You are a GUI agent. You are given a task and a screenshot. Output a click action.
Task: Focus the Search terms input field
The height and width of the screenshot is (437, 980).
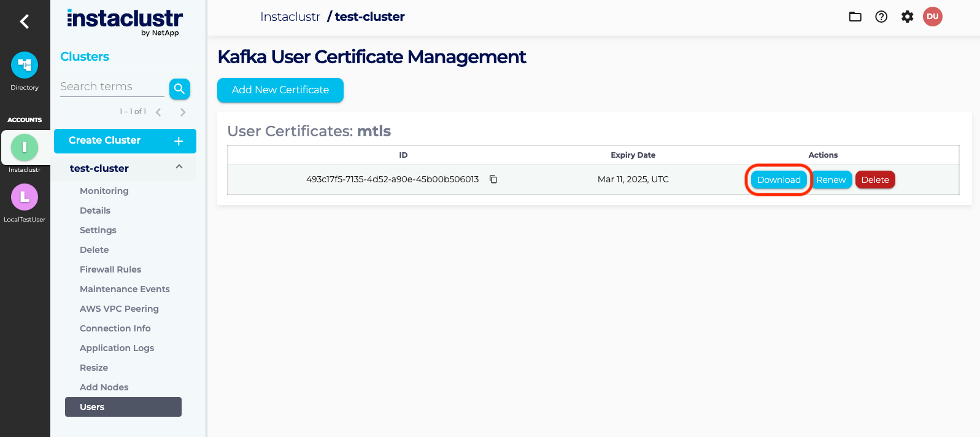click(112, 87)
